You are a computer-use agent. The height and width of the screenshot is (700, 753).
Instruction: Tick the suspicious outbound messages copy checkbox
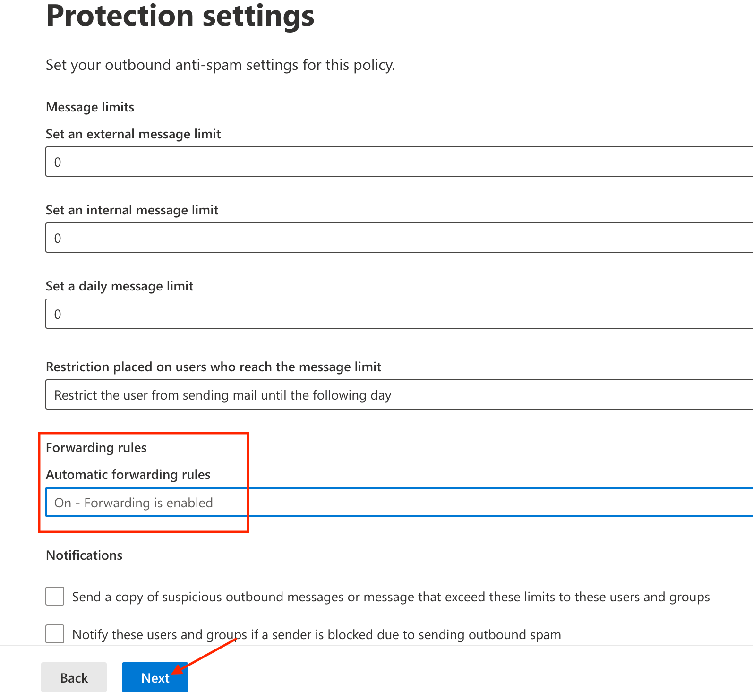pyautogui.click(x=55, y=596)
